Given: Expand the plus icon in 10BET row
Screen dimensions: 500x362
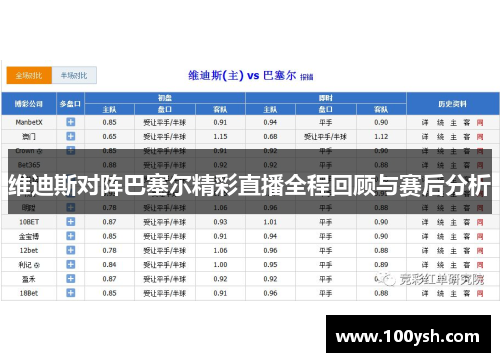Looking at the screenshot, I should [71, 222].
